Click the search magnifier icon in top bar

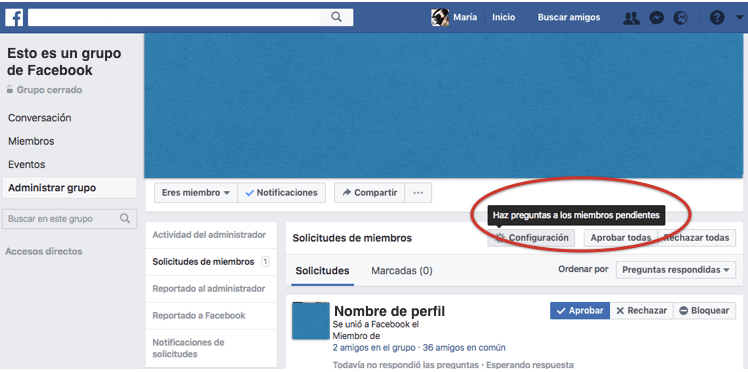[336, 18]
